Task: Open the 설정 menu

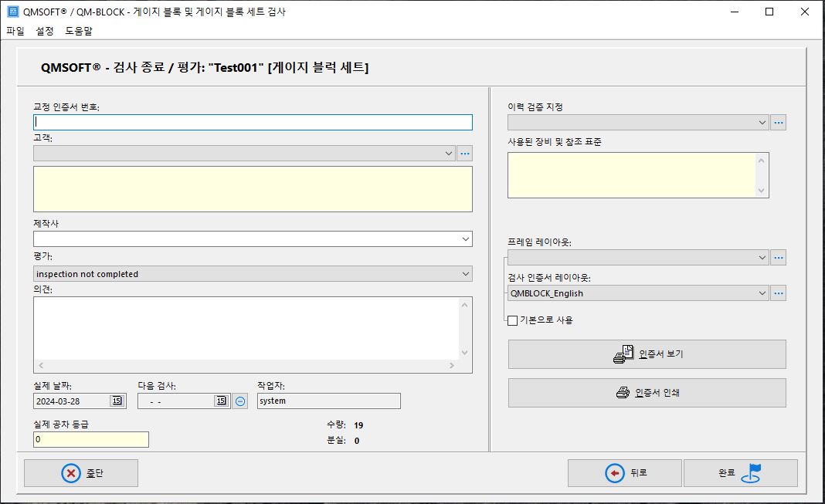Action: (45, 31)
